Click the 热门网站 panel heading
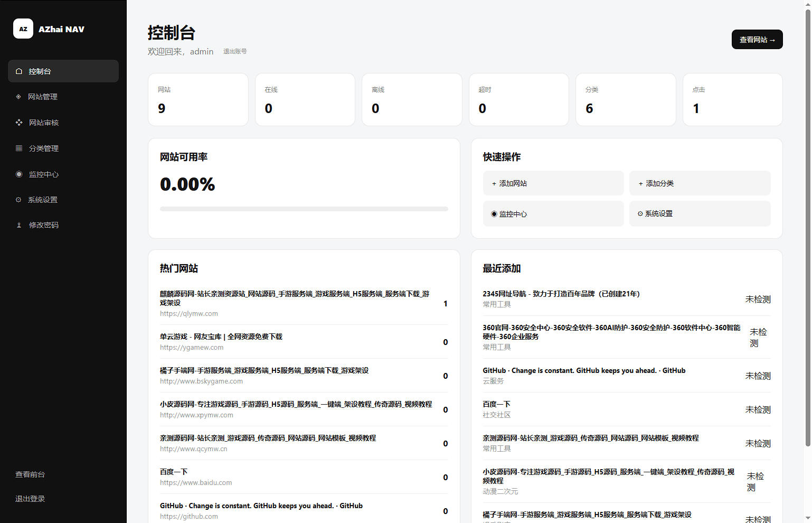812x523 pixels. [179, 268]
